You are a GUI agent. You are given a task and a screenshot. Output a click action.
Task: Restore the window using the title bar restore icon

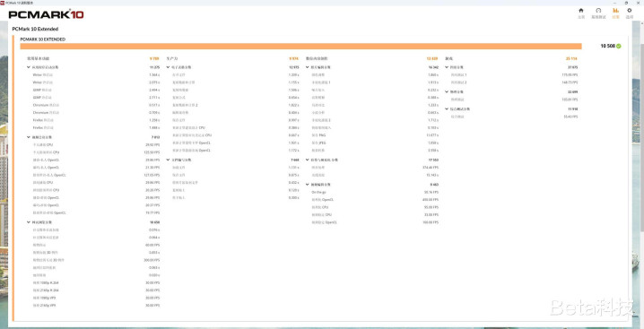[626, 3]
